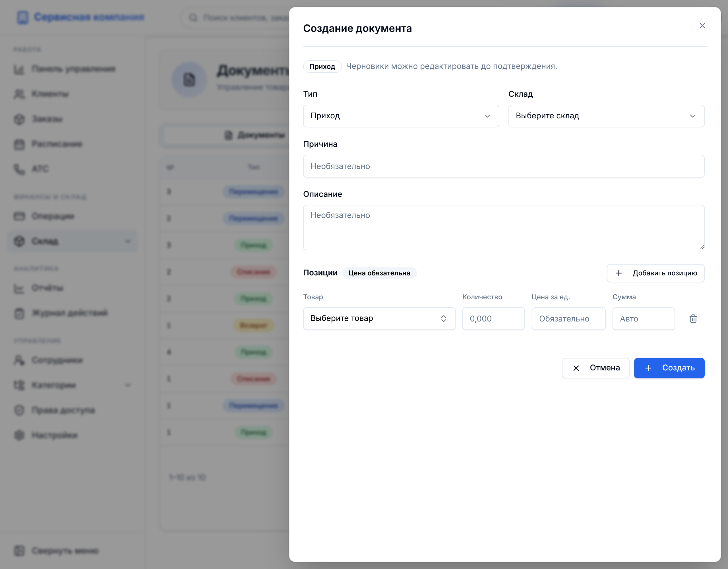Open Клиенты in the sidebar
This screenshot has height=569, width=728.
click(x=72, y=94)
